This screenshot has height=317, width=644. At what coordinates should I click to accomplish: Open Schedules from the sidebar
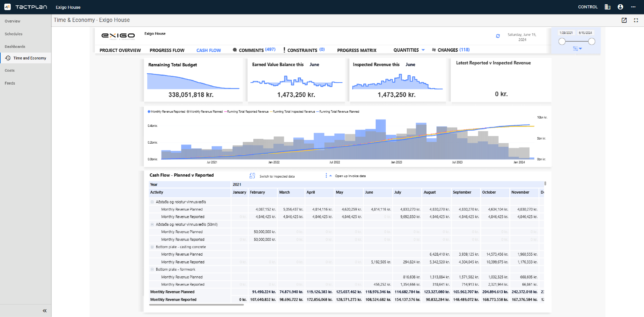coord(14,34)
